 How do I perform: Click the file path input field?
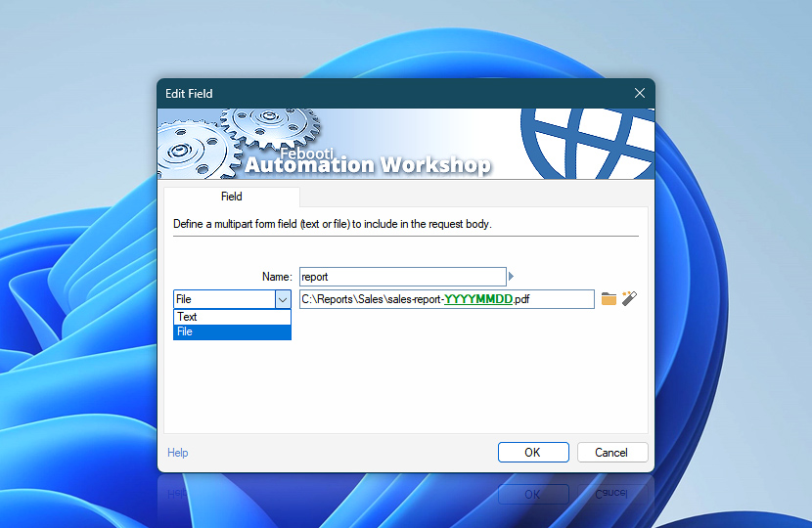click(x=446, y=299)
